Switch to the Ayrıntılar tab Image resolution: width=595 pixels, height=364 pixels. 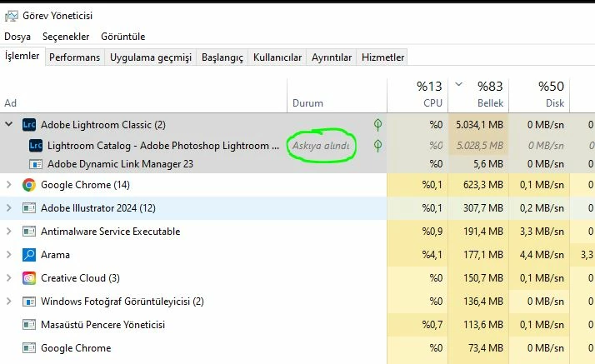tap(332, 57)
